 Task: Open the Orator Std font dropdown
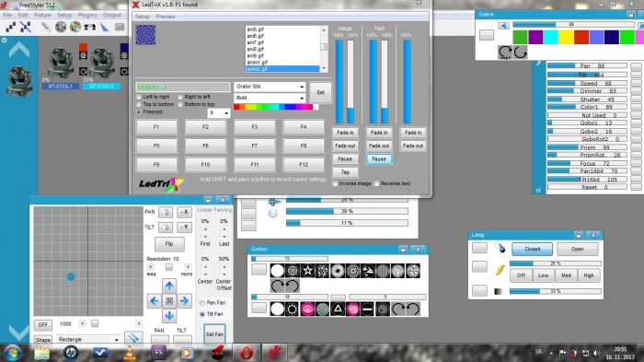pos(270,87)
